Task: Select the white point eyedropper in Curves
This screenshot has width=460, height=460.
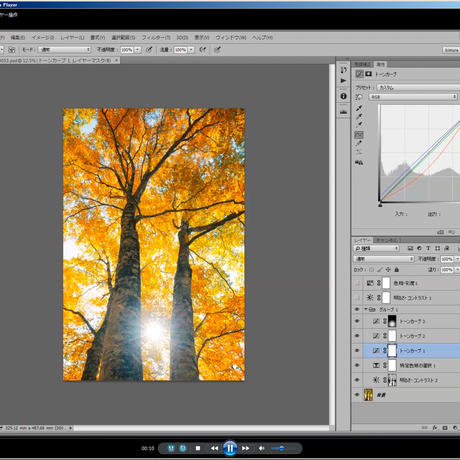Action: coord(359,124)
